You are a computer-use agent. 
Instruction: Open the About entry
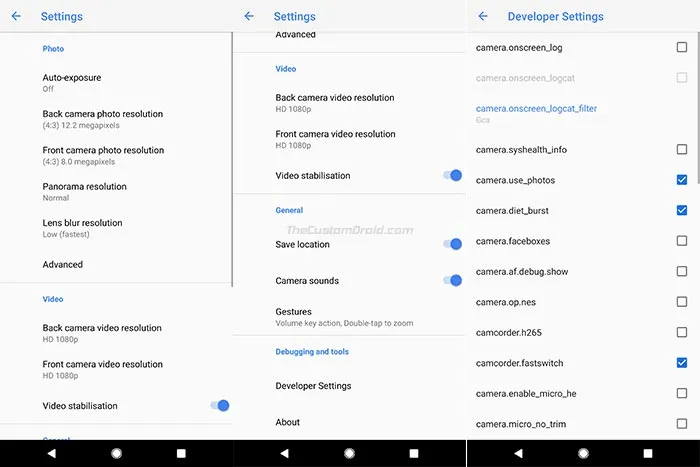pos(349,422)
